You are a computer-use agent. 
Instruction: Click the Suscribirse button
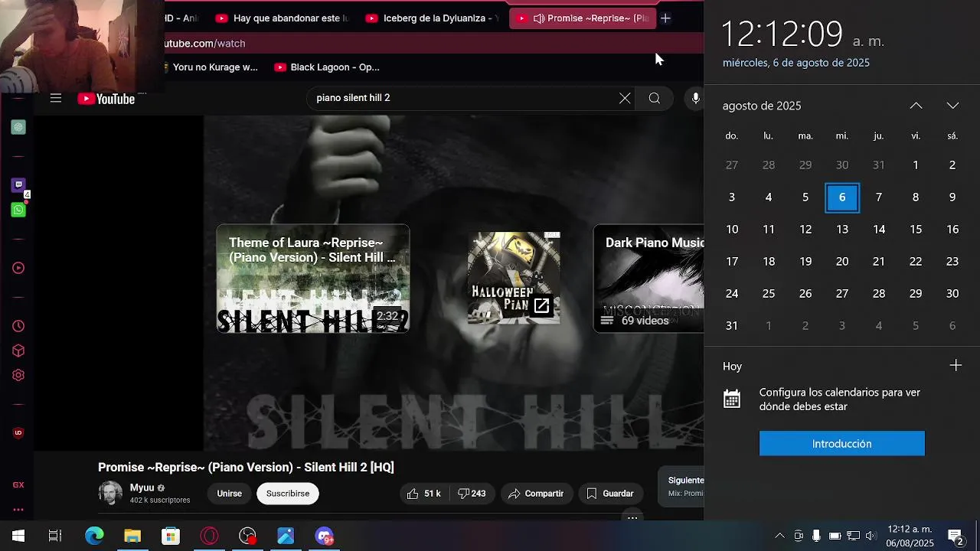[288, 494]
